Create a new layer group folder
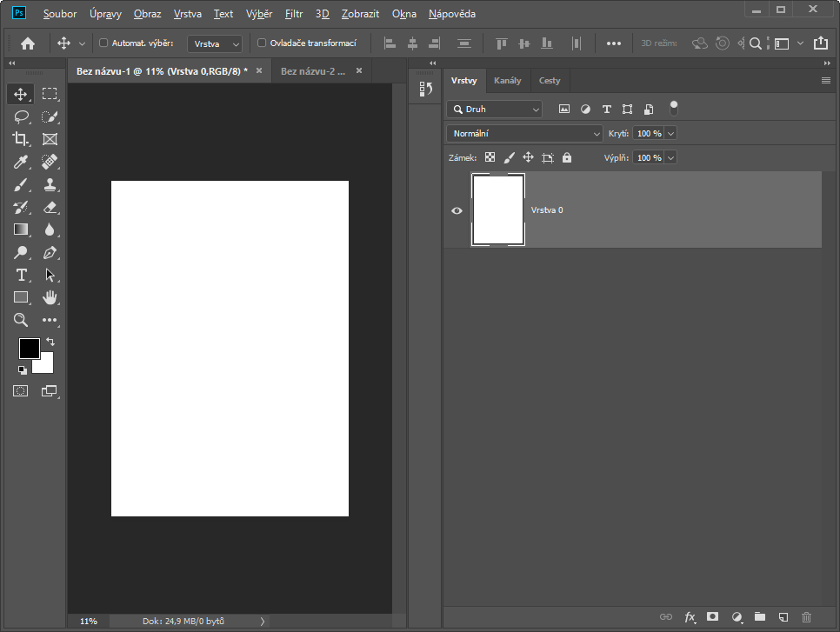Screen dimensions: 840x632 (x=759, y=616)
